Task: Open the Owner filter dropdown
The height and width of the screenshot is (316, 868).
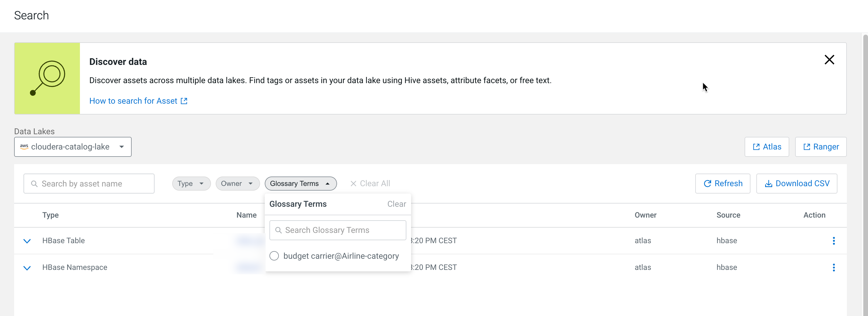Action: click(x=237, y=184)
